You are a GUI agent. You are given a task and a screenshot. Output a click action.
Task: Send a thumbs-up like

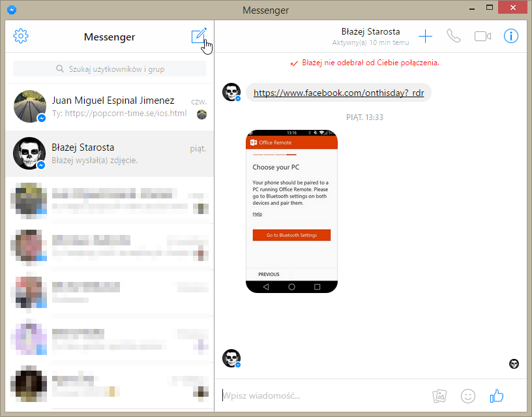(497, 395)
